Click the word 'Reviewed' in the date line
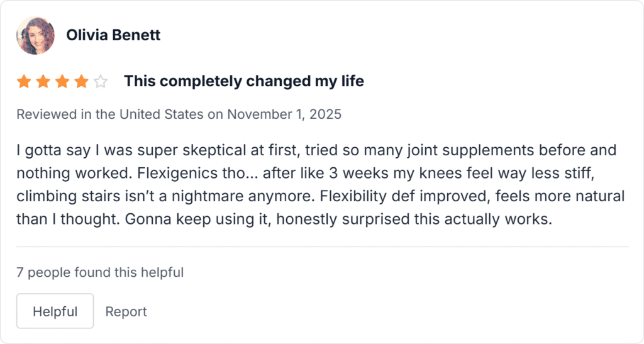 pyautogui.click(x=47, y=114)
